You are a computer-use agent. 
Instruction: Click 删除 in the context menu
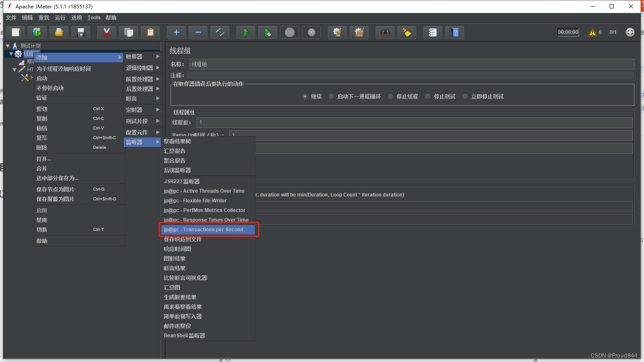(79, 147)
